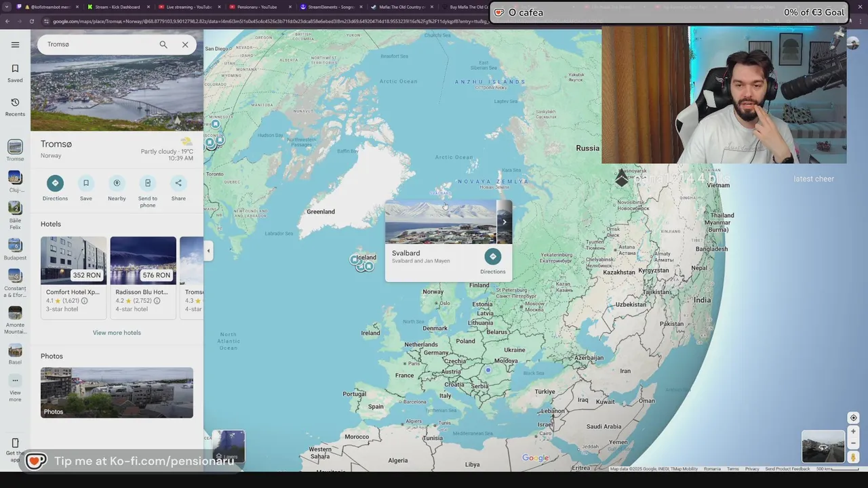Click the magnifier search icon
The width and height of the screenshot is (868, 488).
[163, 45]
